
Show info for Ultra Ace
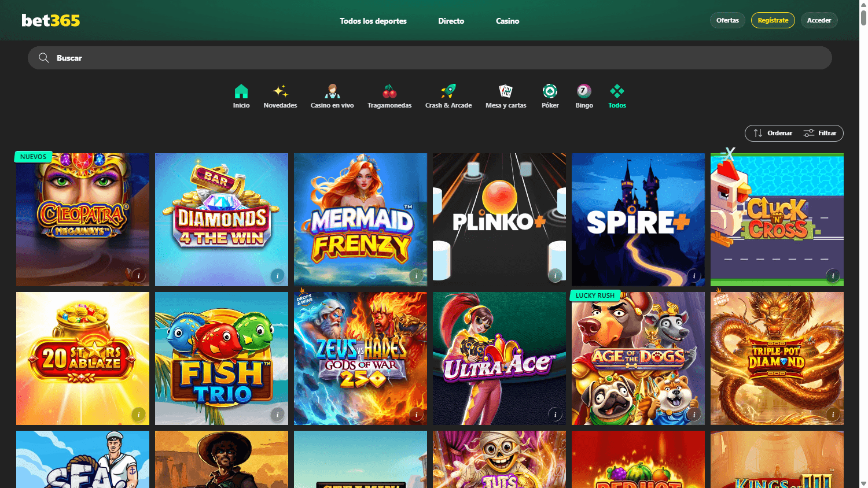[555, 415]
